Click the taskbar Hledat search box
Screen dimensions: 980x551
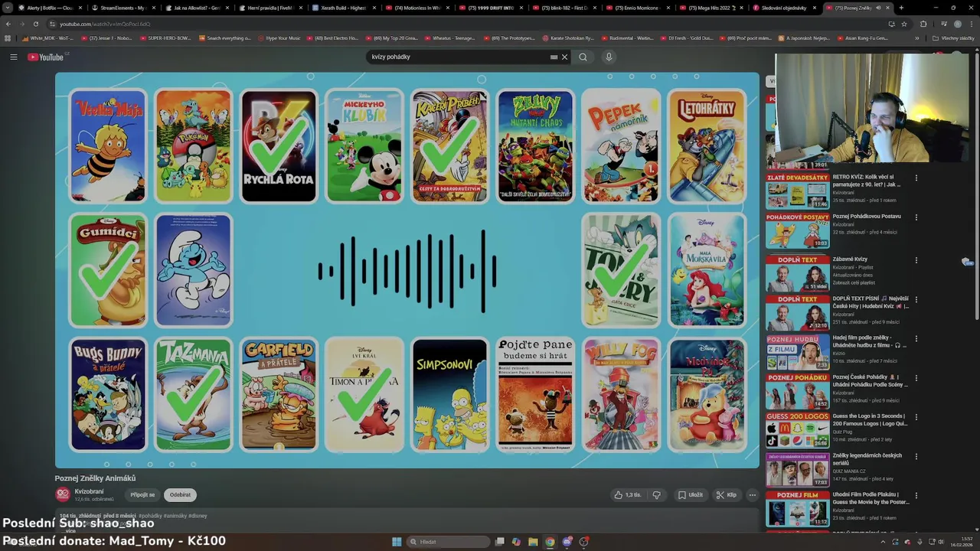pos(449,542)
